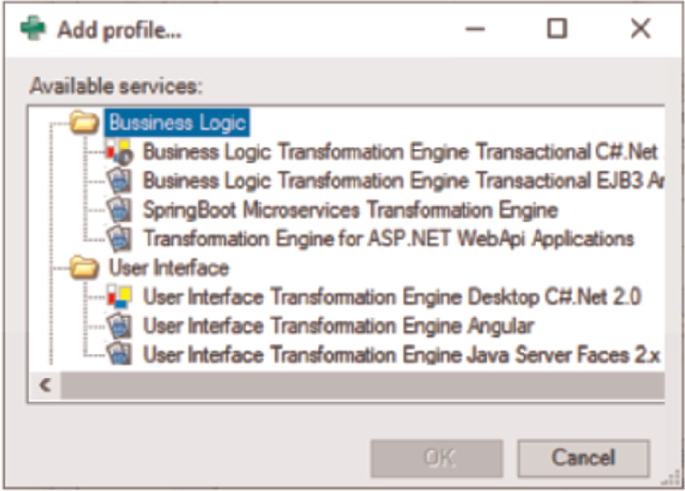Click icon beside Business Logic Transactional EJB3
Screen dimensions: 685x491
coord(120,181)
